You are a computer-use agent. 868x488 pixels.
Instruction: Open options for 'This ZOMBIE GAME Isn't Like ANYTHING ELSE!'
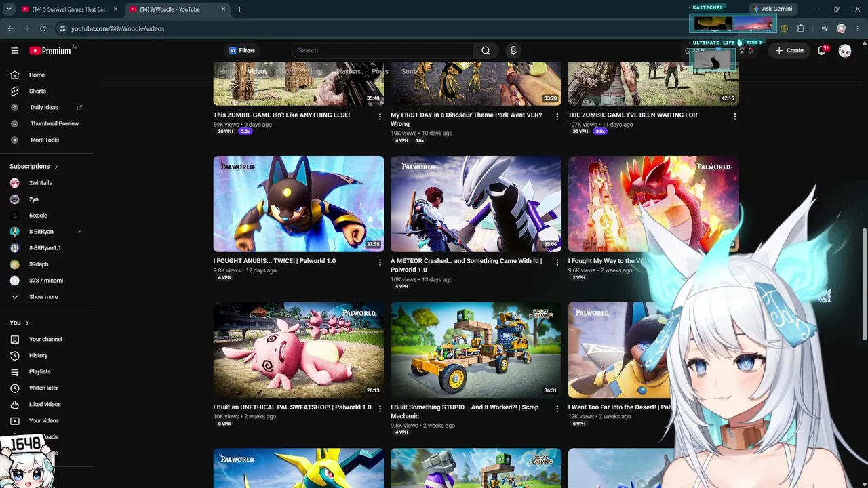[x=380, y=117]
